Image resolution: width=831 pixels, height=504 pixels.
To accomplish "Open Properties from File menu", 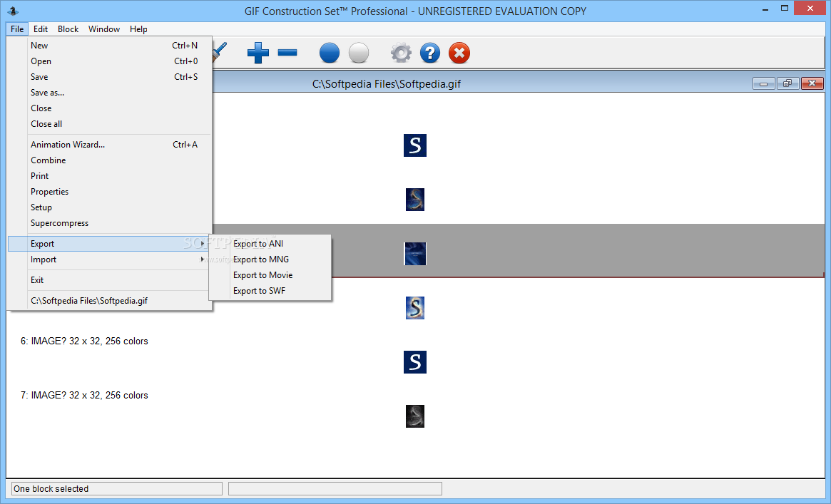I will [110, 192].
